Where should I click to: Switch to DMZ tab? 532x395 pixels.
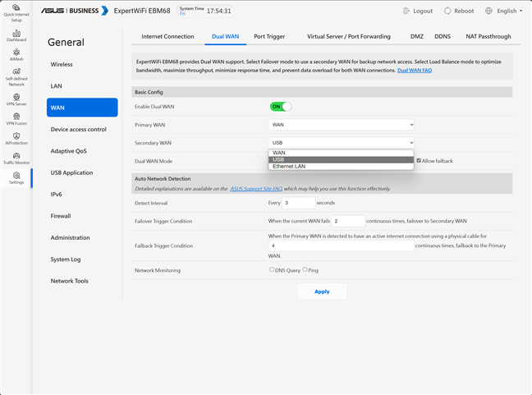point(417,36)
